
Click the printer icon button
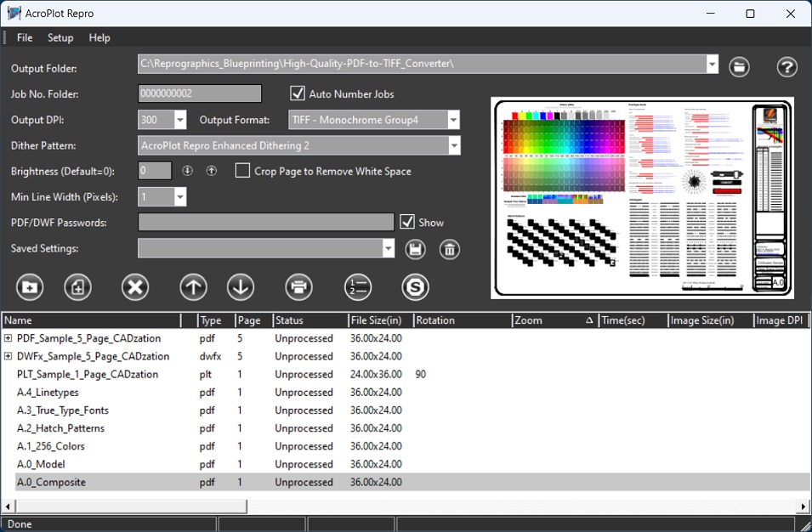pyautogui.click(x=298, y=287)
